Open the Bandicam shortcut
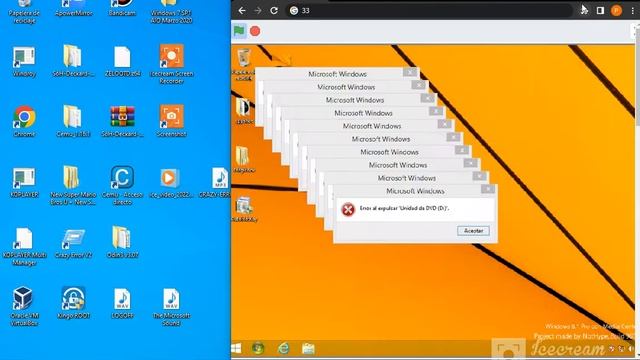This screenshot has width=640, height=360. (122, 8)
